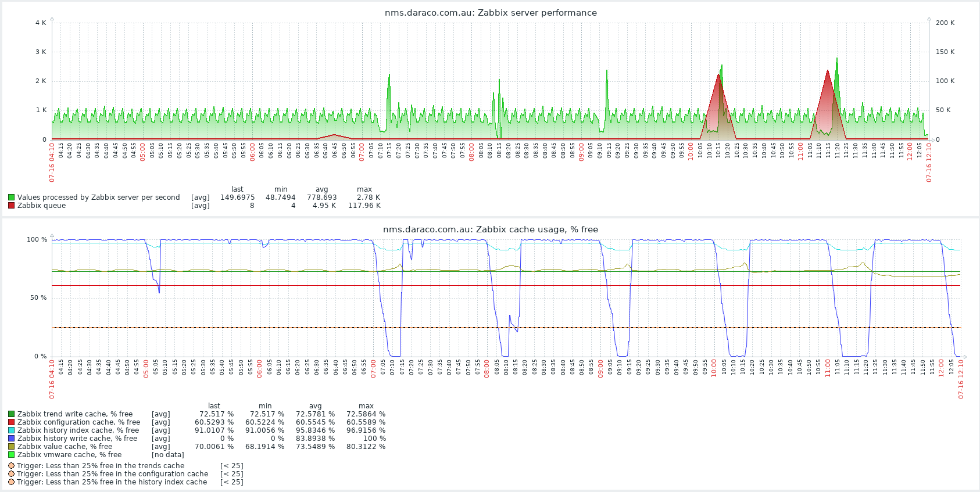
Task: Select the Zabbix queue avg value '4.95 K'
Action: pyautogui.click(x=324, y=206)
